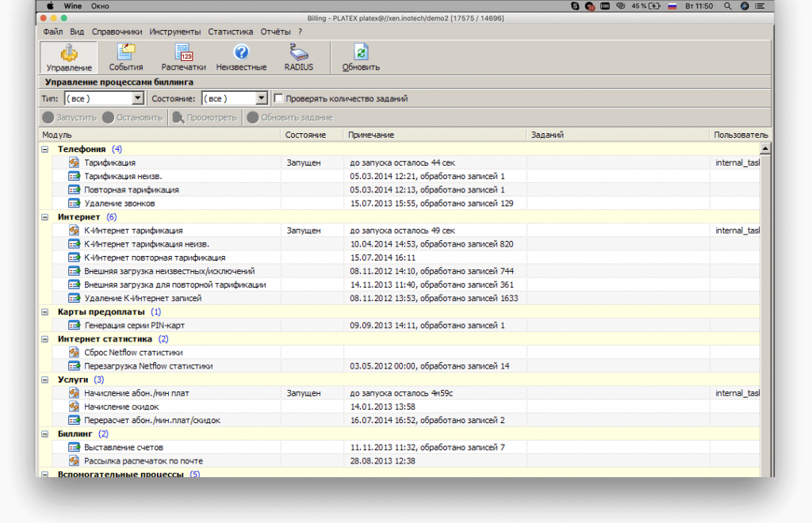
Task: Click the icon beside Повторная тарификация
Action: pyautogui.click(x=74, y=189)
